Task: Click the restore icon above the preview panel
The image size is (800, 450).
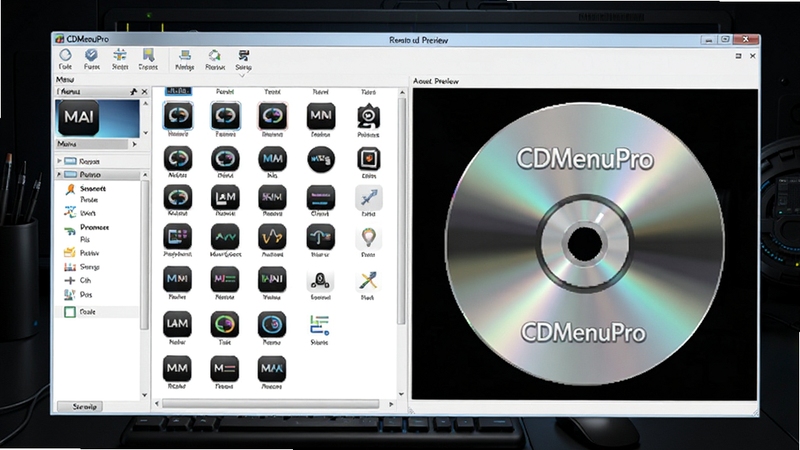Action: tap(738, 56)
